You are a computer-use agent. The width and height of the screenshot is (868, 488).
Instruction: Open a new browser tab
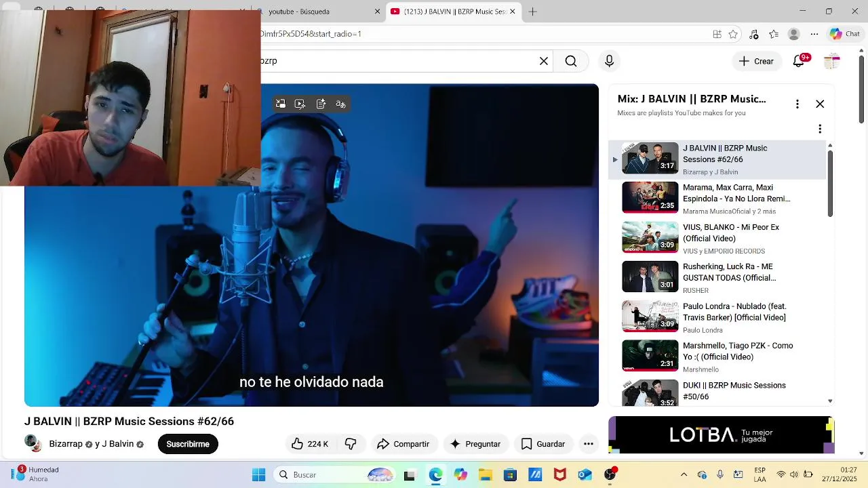click(x=533, y=12)
